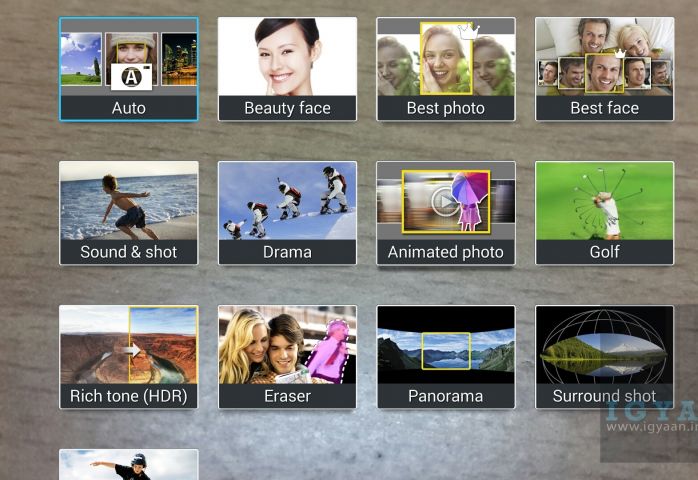Click the yellow frame in Panorama thumbnail
This screenshot has width=698, height=480.
point(446,351)
